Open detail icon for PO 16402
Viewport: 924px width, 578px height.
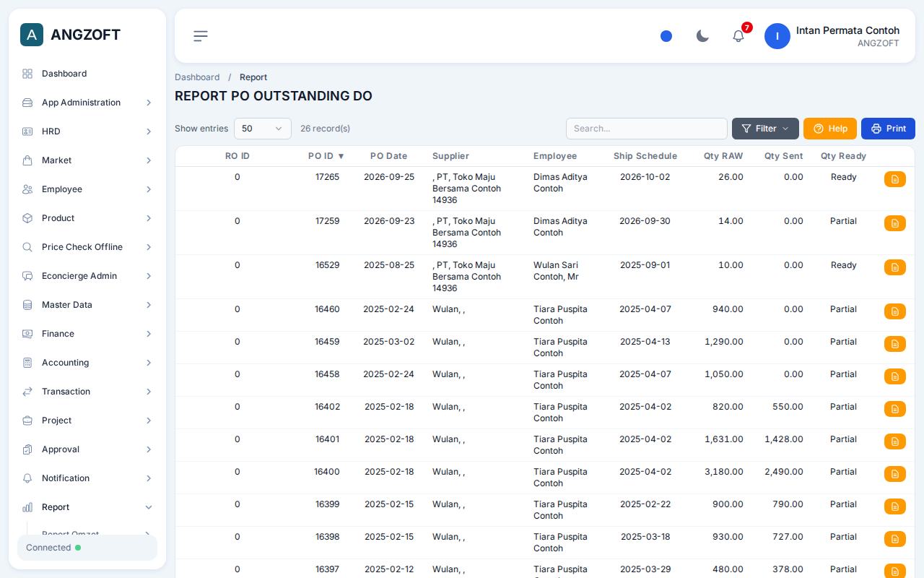pyautogui.click(x=895, y=409)
